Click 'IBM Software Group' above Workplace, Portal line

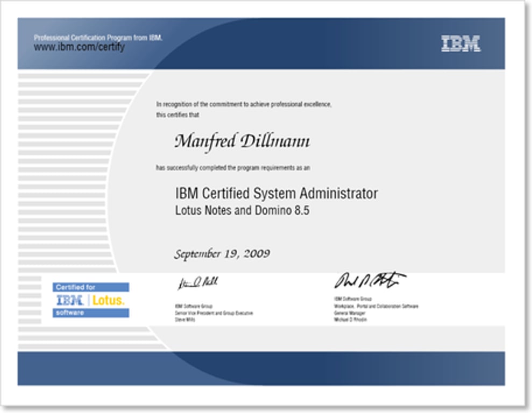point(353,299)
